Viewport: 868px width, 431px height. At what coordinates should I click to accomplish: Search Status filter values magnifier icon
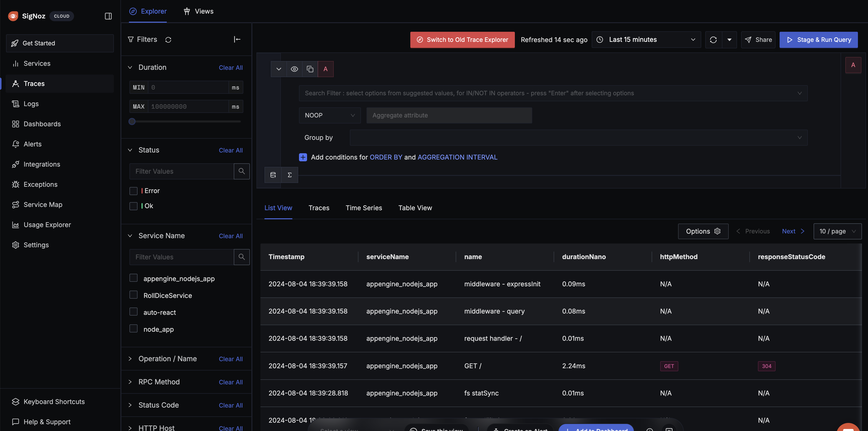(242, 171)
